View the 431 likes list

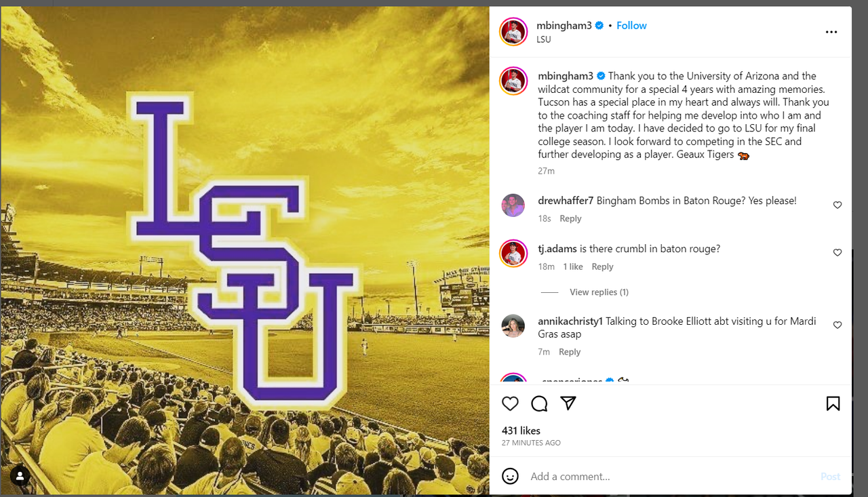[x=521, y=431]
